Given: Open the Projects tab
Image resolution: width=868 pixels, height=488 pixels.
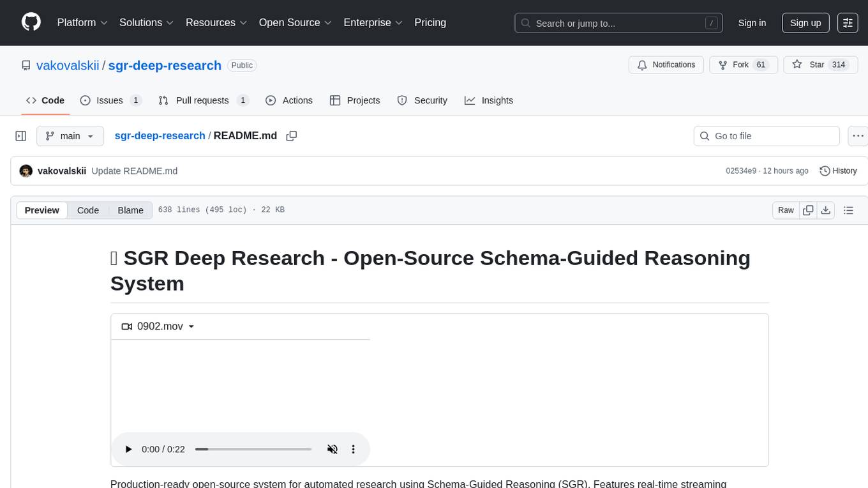Looking at the screenshot, I should tap(355, 100).
